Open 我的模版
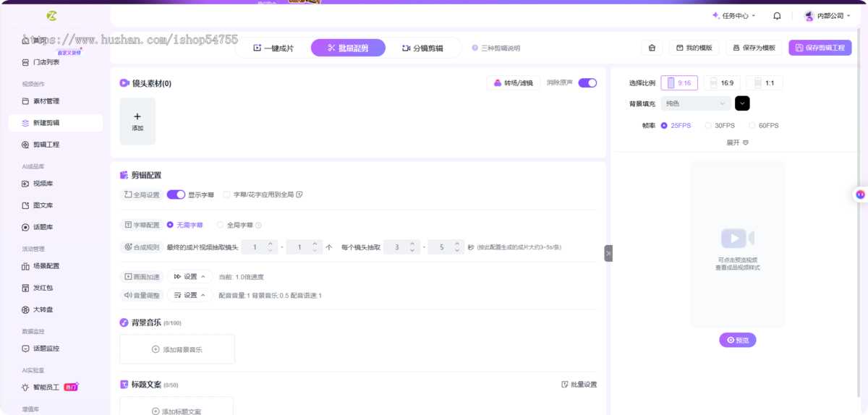The width and height of the screenshot is (868, 415). (x=694, y=48)
